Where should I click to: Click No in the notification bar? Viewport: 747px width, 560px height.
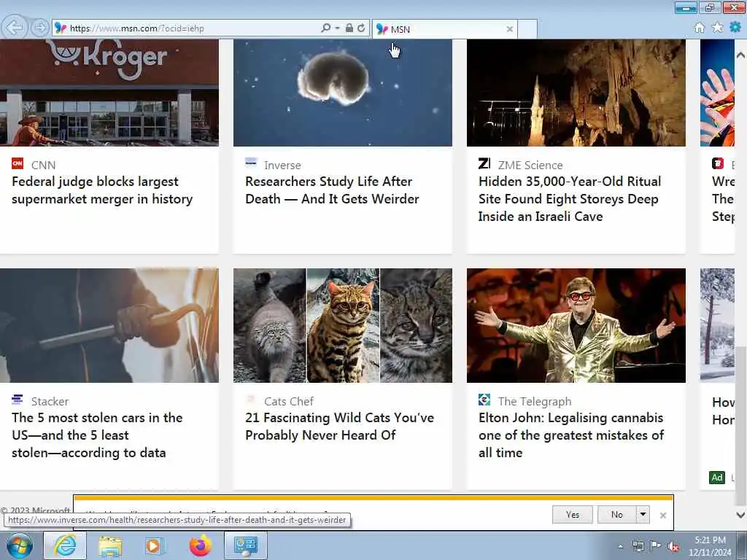tap(616, 514)
